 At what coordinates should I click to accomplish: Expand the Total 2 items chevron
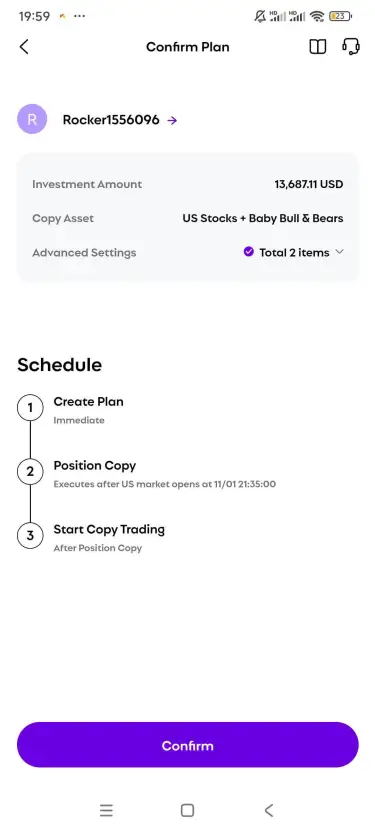pyautogui.click(x=339, y=252)
